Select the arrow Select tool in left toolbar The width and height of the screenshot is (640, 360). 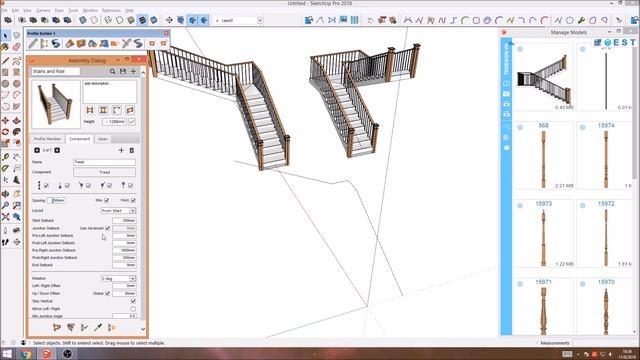point(5,36)
